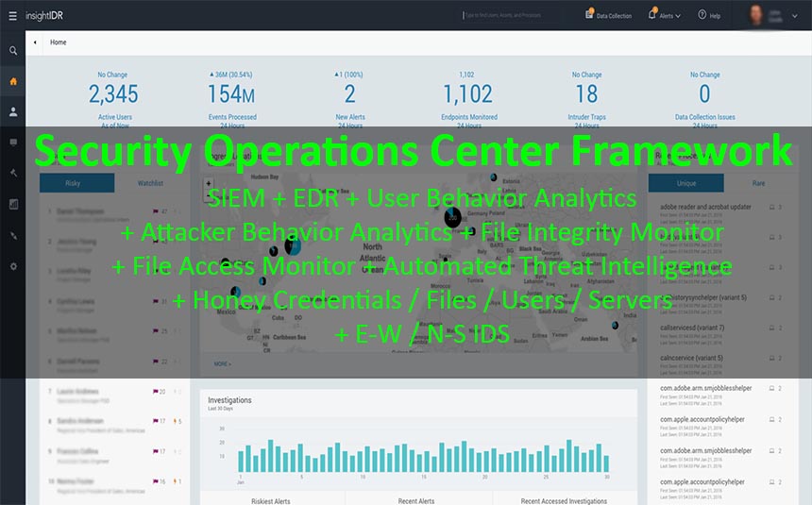Open the 2,345 Active Users metric
Screen dimensions: 812x505
pyautogui.click(x=114, y=94)
